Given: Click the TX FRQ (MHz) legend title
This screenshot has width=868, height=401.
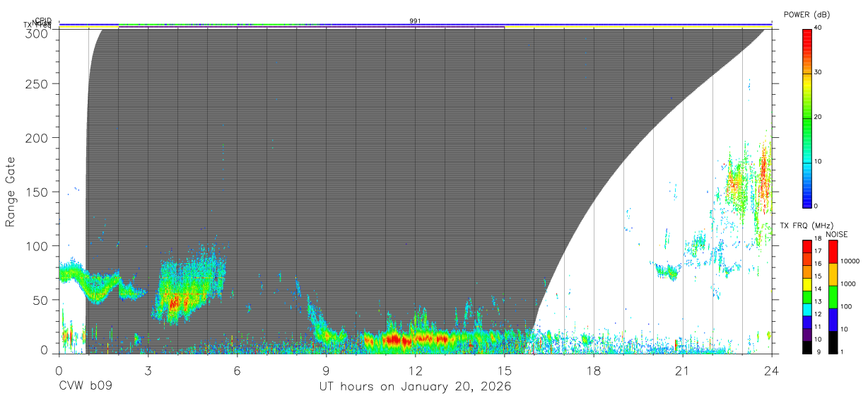Looking at the screenshot, I should [805, 226].
